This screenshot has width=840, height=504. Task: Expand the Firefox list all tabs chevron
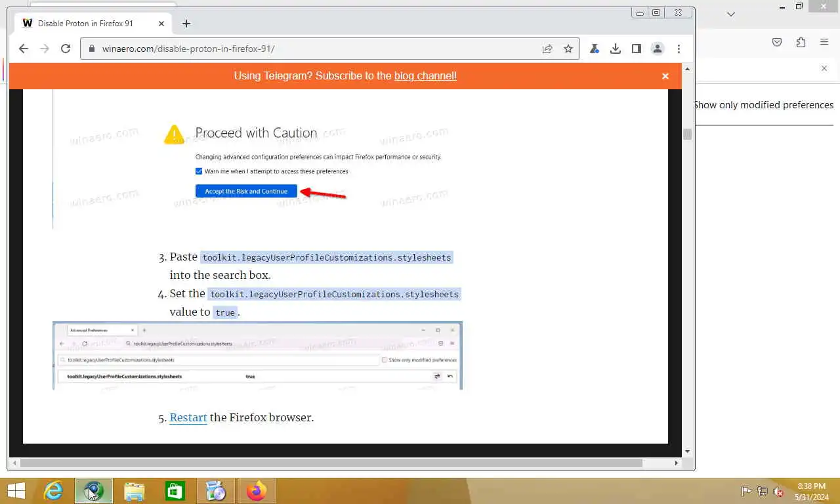click(731, 14)
